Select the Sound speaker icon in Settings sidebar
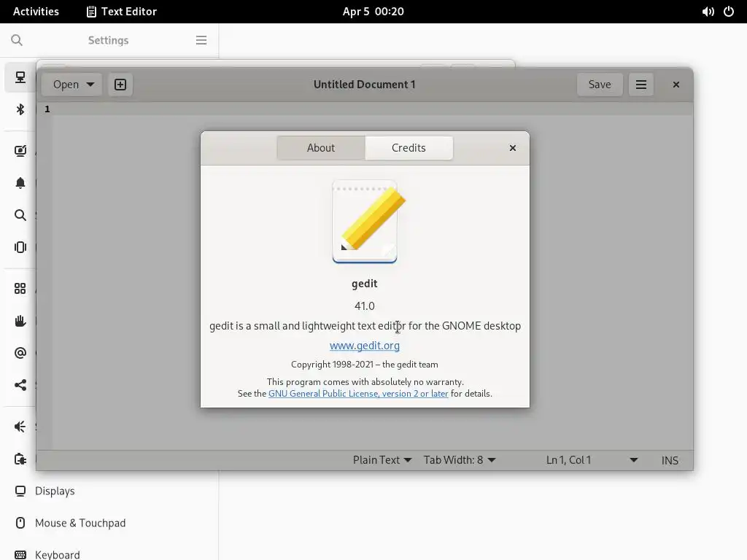The image size is (747, 560). pos(20,427)
